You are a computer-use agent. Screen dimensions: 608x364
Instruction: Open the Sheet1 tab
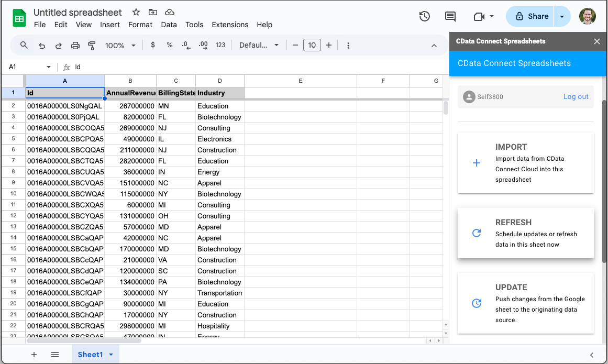point(90,355)
